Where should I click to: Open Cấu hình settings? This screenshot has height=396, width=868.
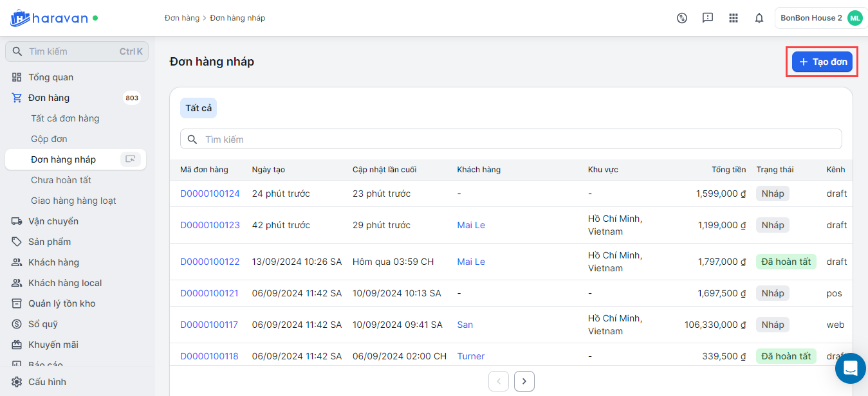point(47,382)
